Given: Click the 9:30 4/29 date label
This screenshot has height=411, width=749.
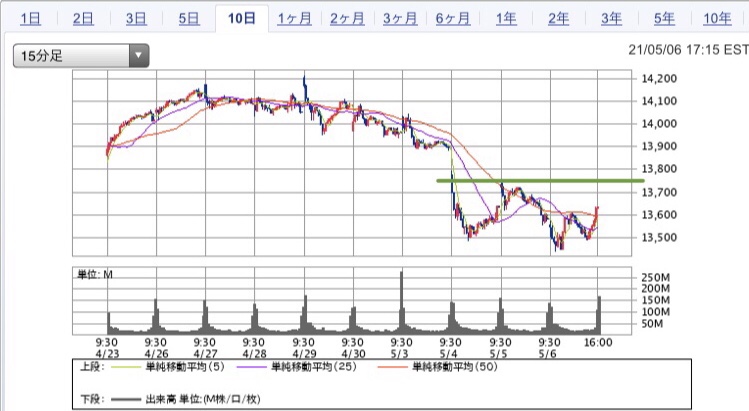Looking at the screenshot, I should [304, 348].
